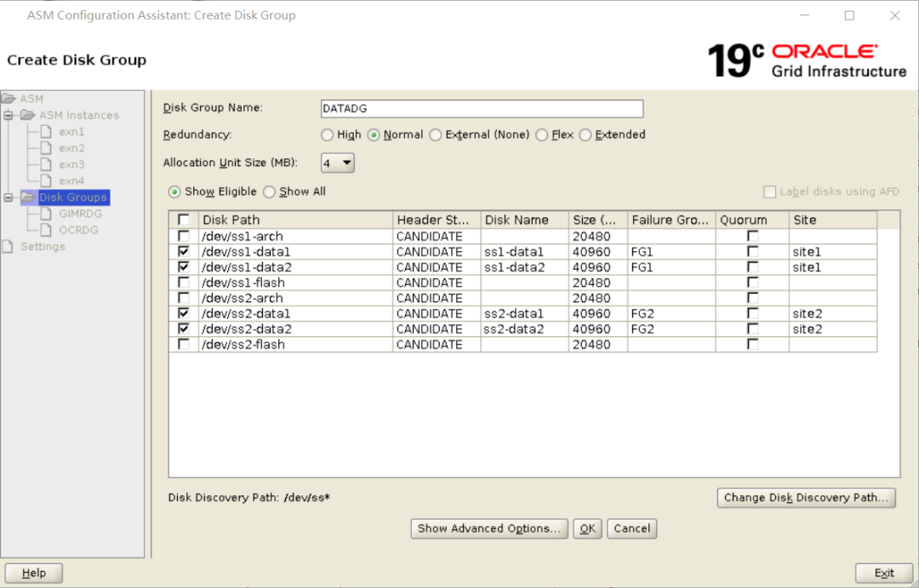This screenshot has height=588, width=919.
Task: Click the Disk Groups folder icon
Action: (27, 197)
